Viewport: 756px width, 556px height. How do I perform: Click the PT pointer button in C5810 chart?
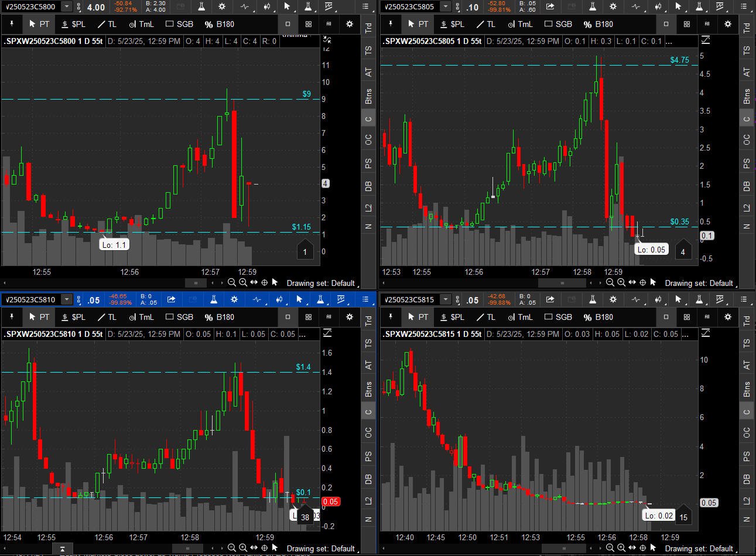pyautogui.click(x=39, y=317)
